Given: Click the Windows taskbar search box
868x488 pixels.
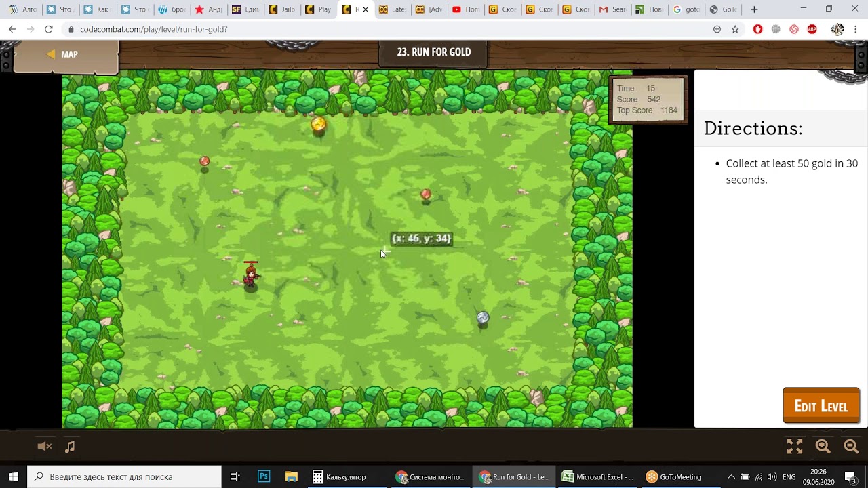Looking at the screenshot, I should (x=124, y=476).
